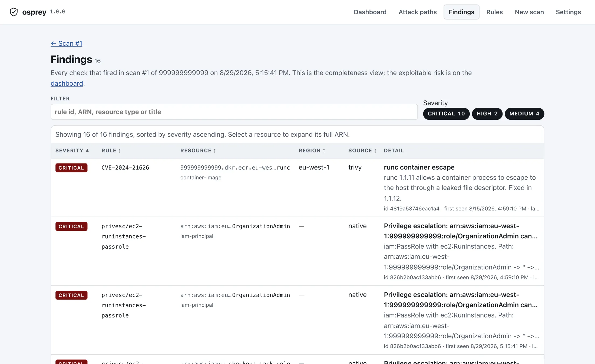Screen dimensions: 595x364
Task: Click the 1.0.0 version label
Action: click(x=57, y=12)
